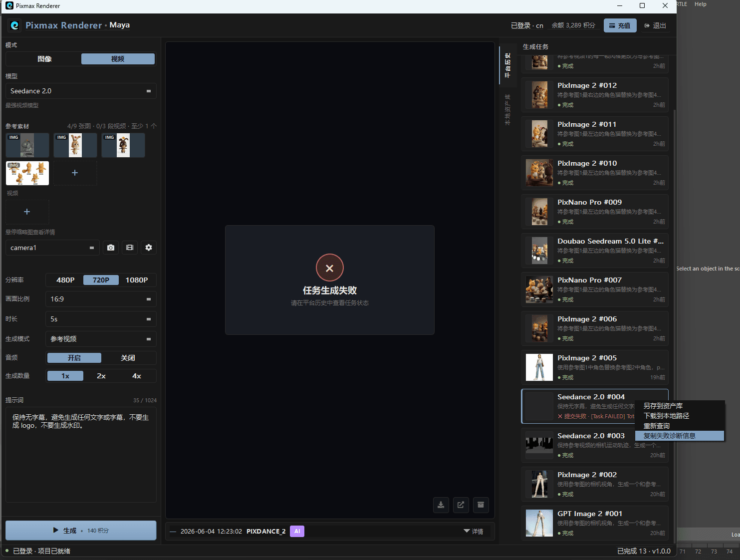Add a reference video with plus tile
The width and height of the screenshot is (740, 560).
tap(27, 212)
